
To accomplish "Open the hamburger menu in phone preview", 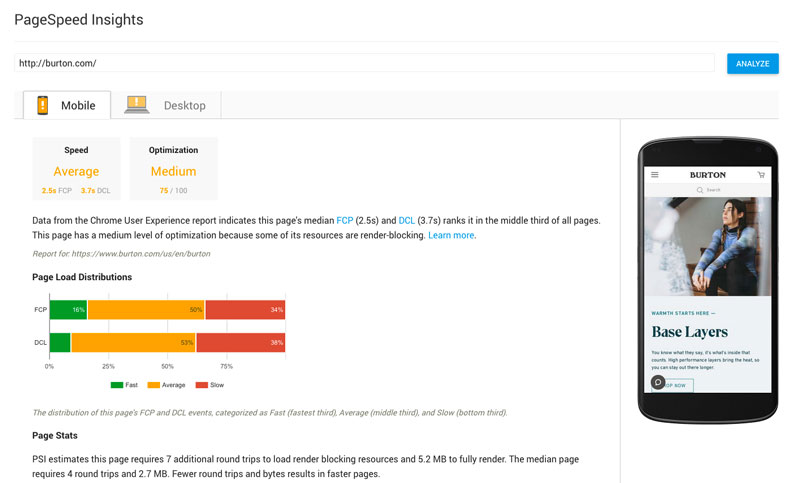I will coord(655,174).
